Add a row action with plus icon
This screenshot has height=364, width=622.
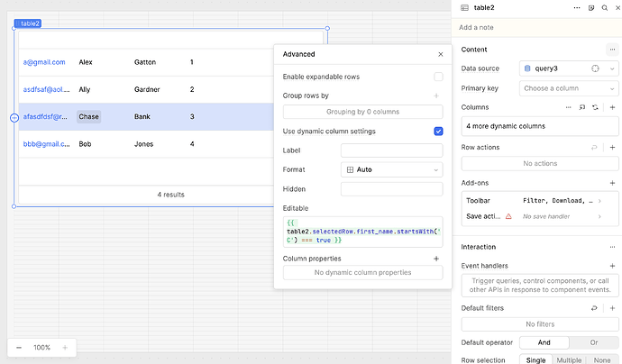[x=612, y=147]
